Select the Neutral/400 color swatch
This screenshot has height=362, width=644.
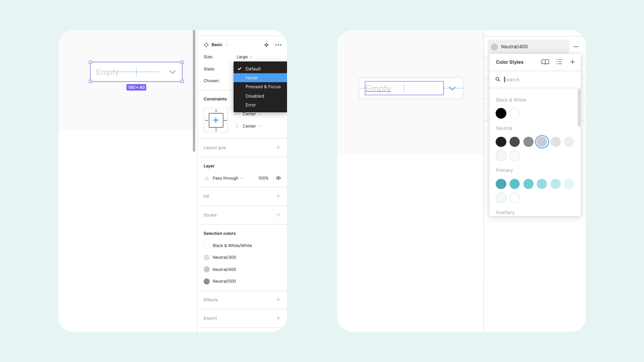[x=541, y=142]
